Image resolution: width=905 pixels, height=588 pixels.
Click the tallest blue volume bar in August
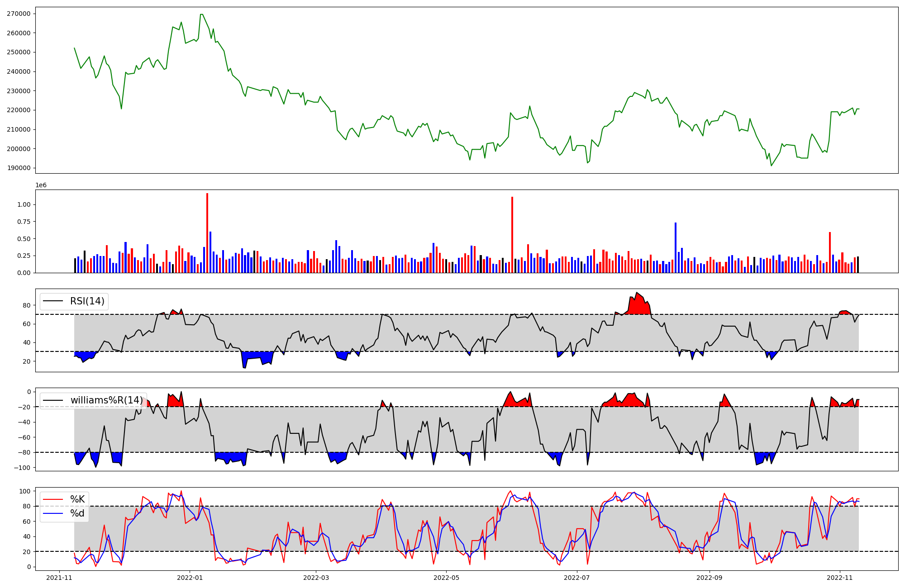676,248
